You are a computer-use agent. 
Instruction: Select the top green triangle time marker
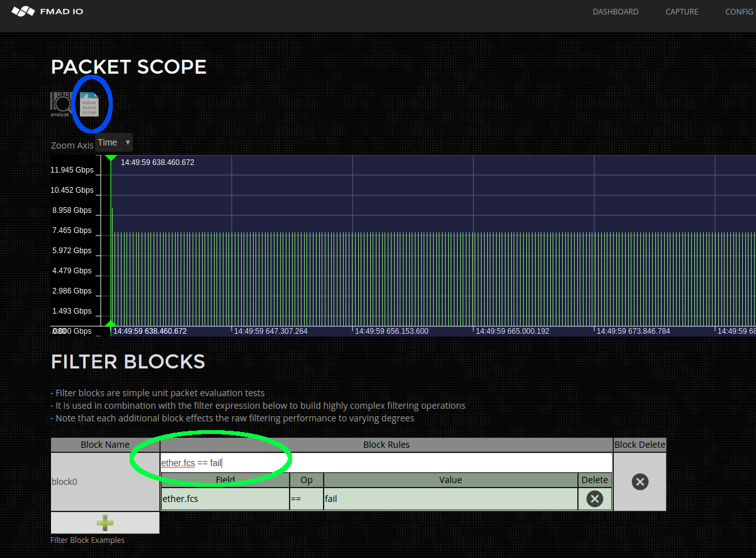pyautogui.click(x=111, y=157)
